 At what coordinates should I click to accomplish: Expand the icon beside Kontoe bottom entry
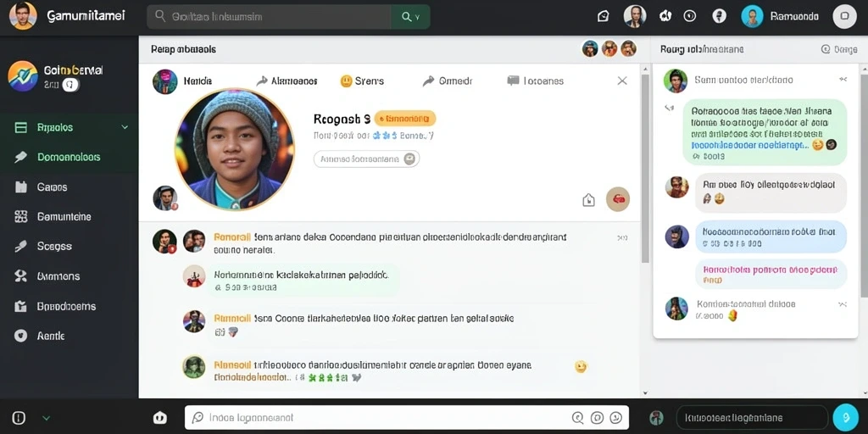[843, 304]
